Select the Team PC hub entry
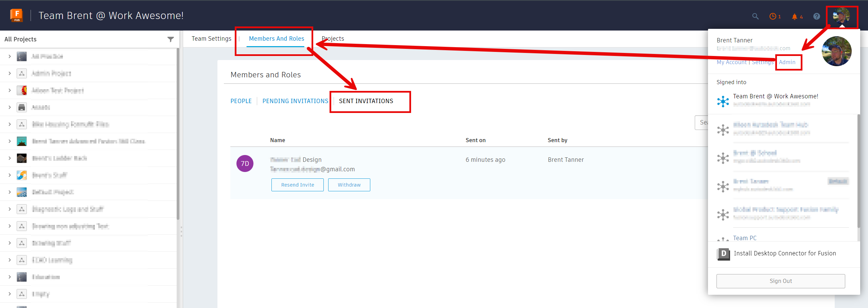868x308 pixels. pyautogui.click(x=745, y=238)
